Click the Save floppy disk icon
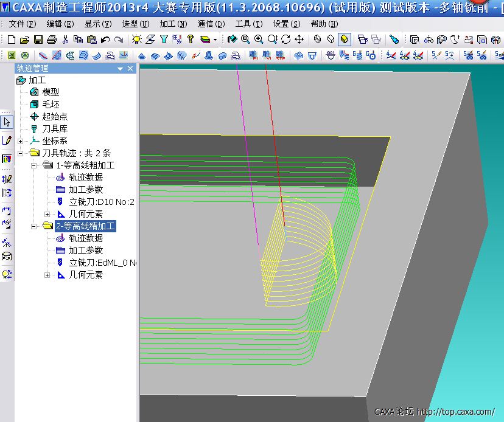504x422 pixels. coord(38,40)
